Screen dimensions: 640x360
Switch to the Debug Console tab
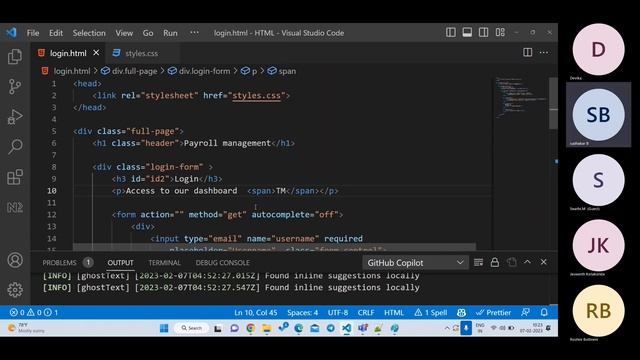tap(222, 262)
